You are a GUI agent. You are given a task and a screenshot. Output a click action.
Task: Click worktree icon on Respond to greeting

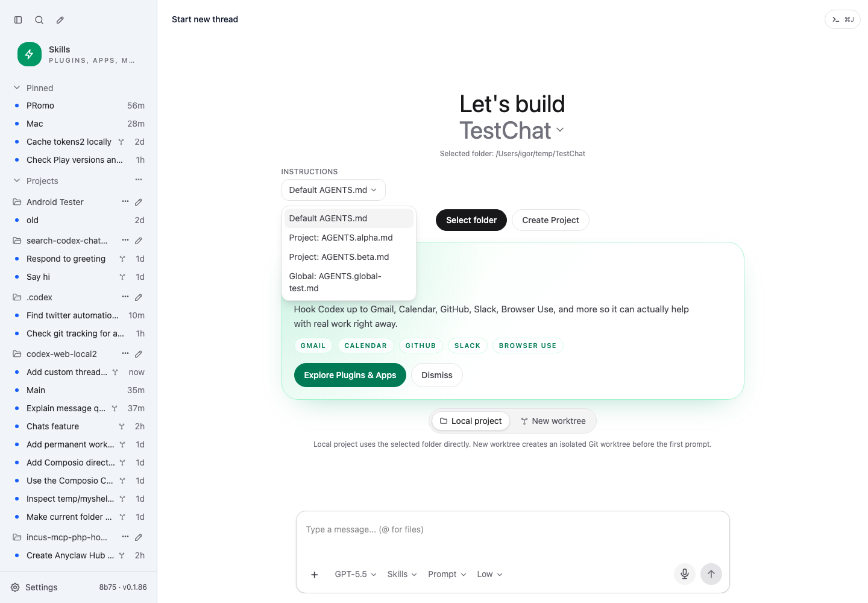[x=122, y=259]
